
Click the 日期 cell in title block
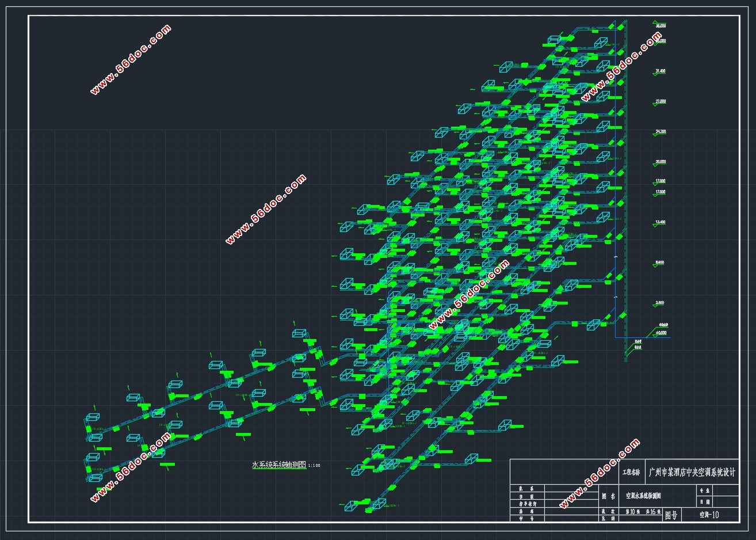click(704, 502)
